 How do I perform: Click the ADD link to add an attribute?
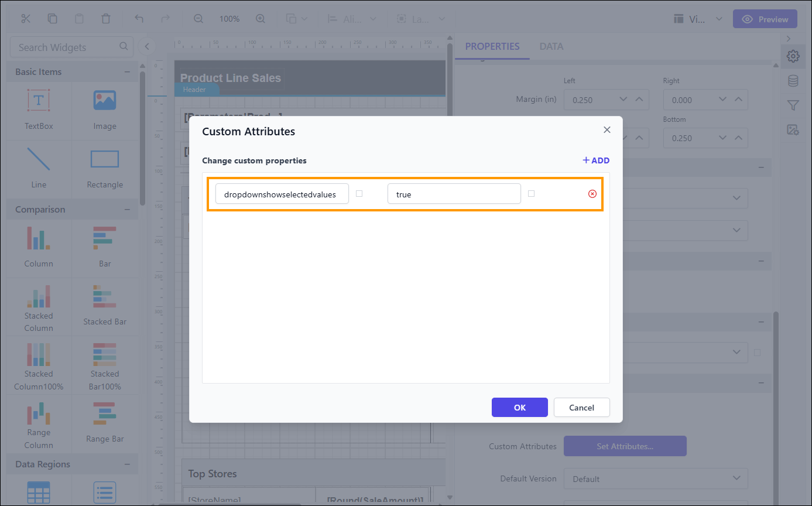tap(596, 160)
